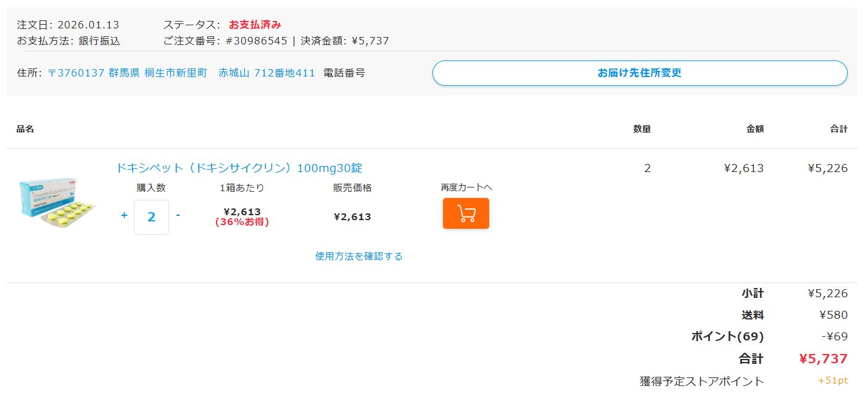Image resolution: width=868 pixels, height=399 pixels.
Task: Click the 数量 column header
Action: pos(642,129)
